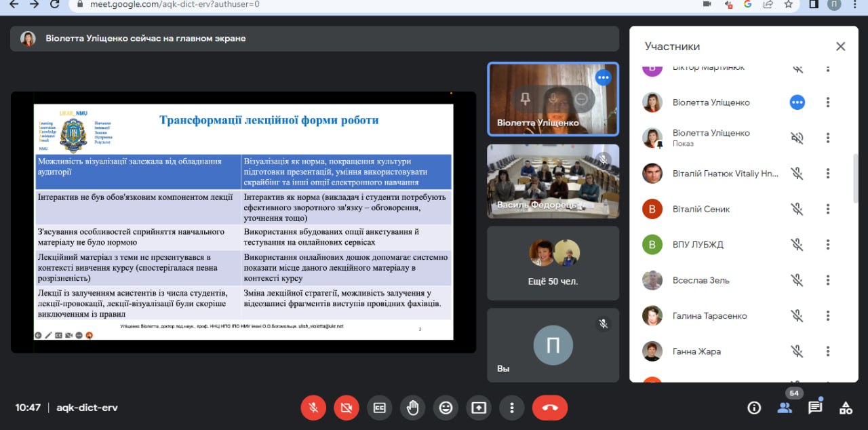Start presenting your screen
The width and height of the screenshot is (868, 430).
click(x=479, y=408)
